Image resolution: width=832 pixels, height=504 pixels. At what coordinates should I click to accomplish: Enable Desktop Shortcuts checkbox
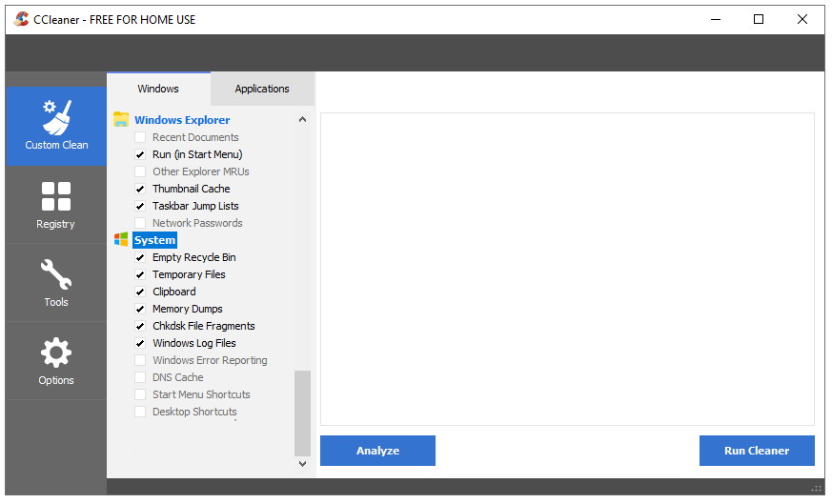pyautogui.click(x=140, y=412)
